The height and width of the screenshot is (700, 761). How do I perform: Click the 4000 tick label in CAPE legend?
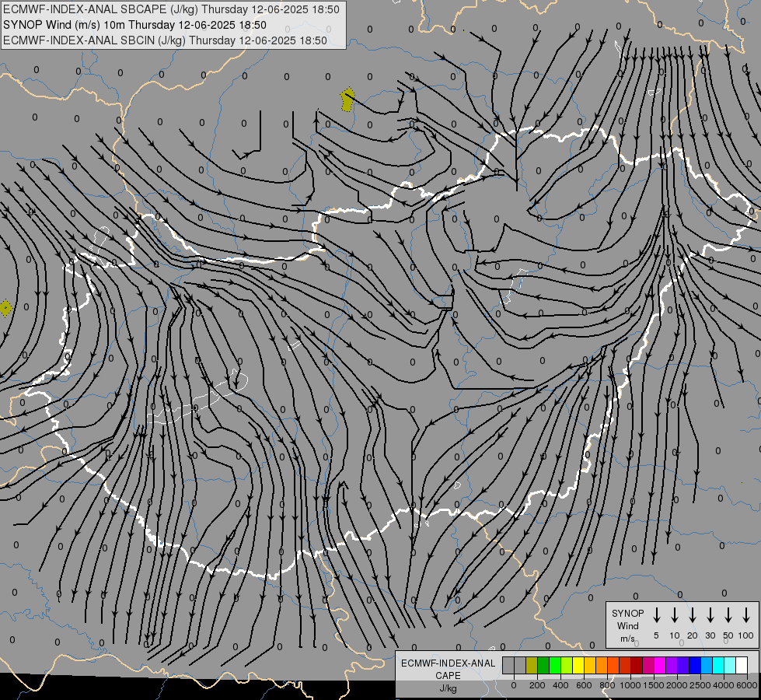724,685
